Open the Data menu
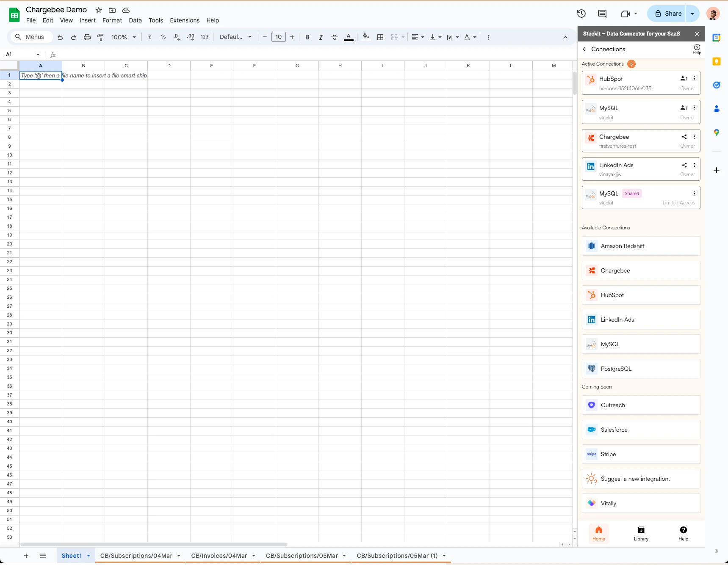 136,20
